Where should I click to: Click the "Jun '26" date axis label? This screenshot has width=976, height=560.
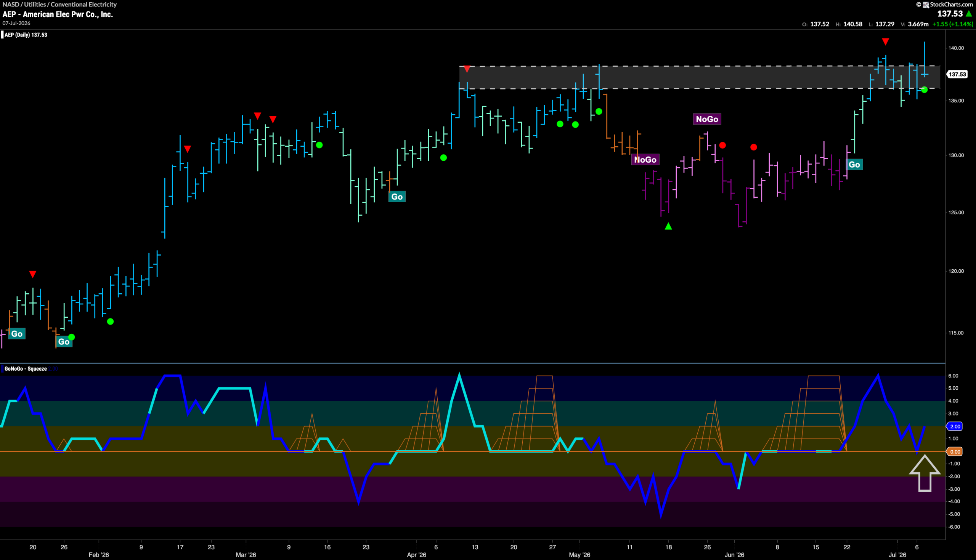point(734,555)
